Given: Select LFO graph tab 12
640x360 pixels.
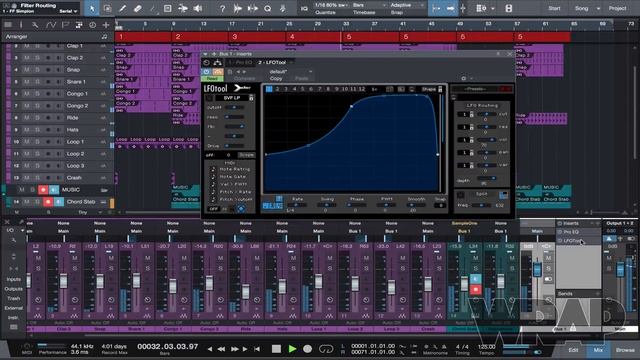Looking at the screenshot, I should click(x=362, y=89).
